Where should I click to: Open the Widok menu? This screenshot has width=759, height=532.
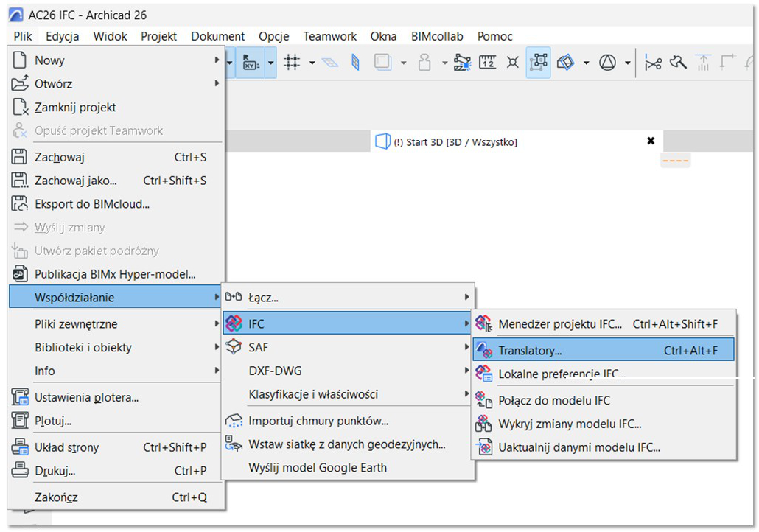click(x=110, y=36)
